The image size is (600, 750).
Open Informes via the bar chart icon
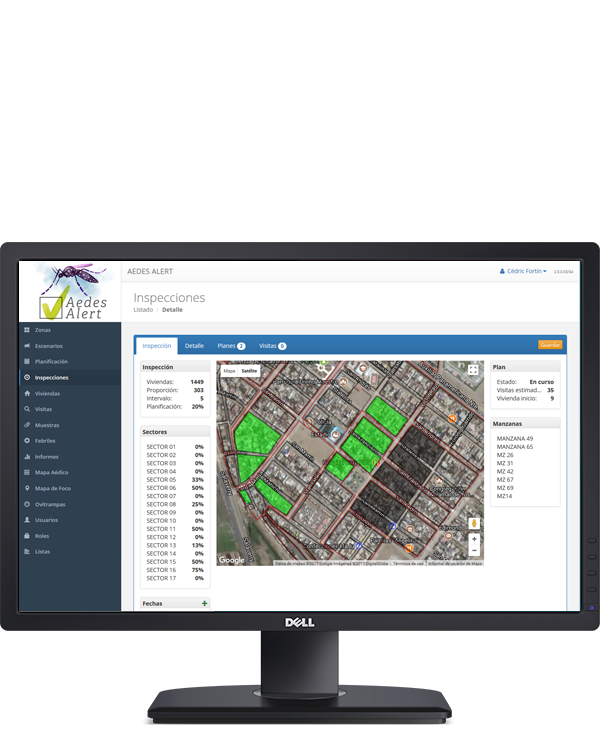27,457
